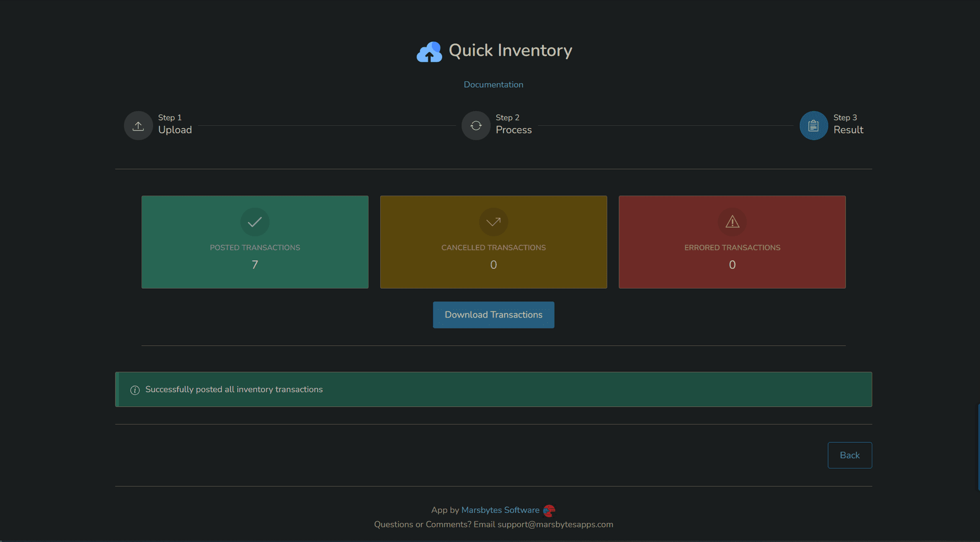Click the Step 2 Process refresh icon
Image resolution: width=980 pixels, height=542 pixels.
pyautogui.click(x=476, y=126)
